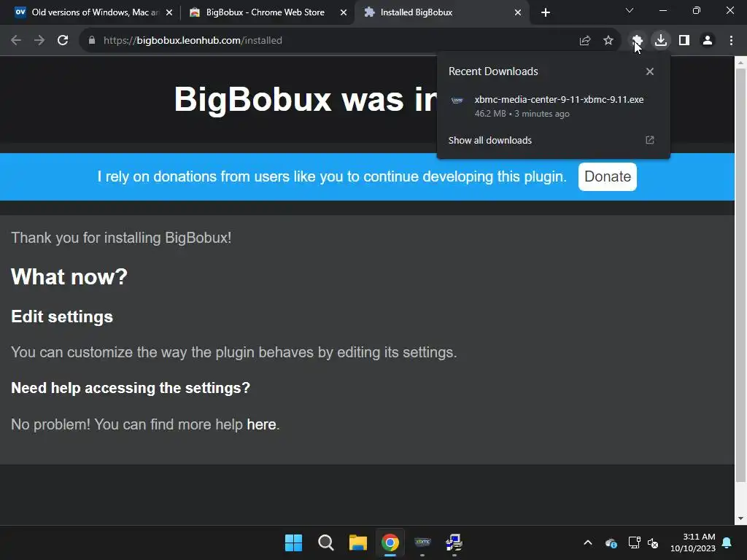Close the Recent Downloads popup
This screenshot has height=560, width=747.
pyautogui.click(x=650, y=71)
